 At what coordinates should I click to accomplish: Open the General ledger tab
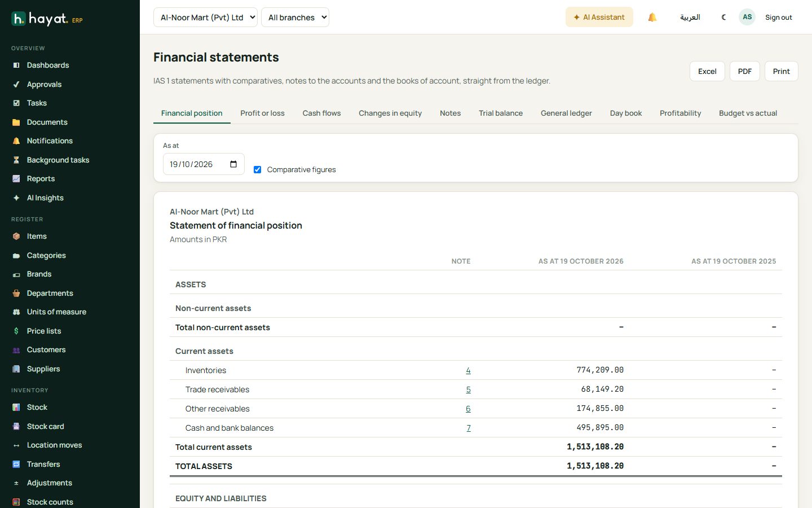566,113
